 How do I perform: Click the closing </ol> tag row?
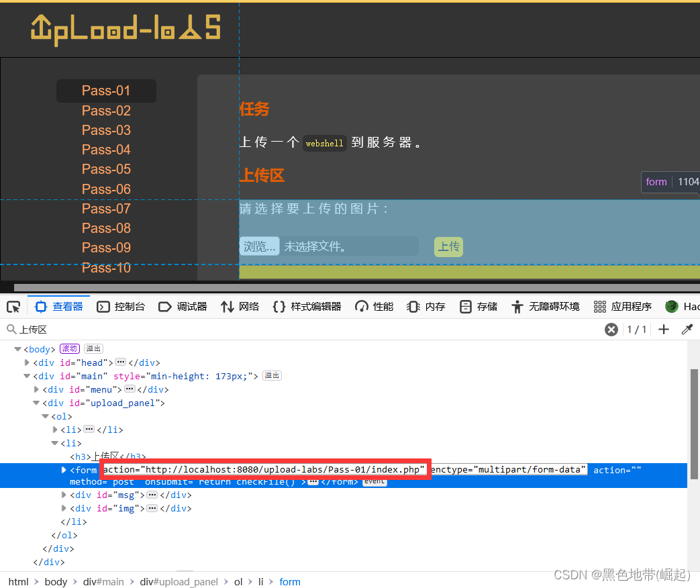pyautogui.click(x=64, y=535)
